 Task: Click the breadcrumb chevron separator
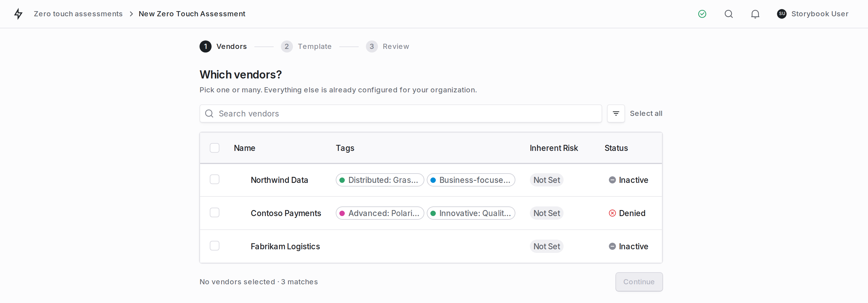click(131, 14)
